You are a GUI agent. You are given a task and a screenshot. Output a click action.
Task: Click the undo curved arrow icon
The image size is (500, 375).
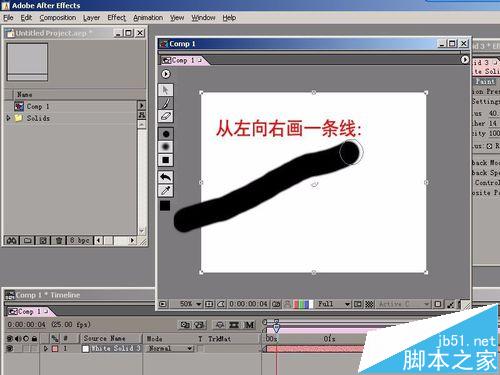coord(166,177)
